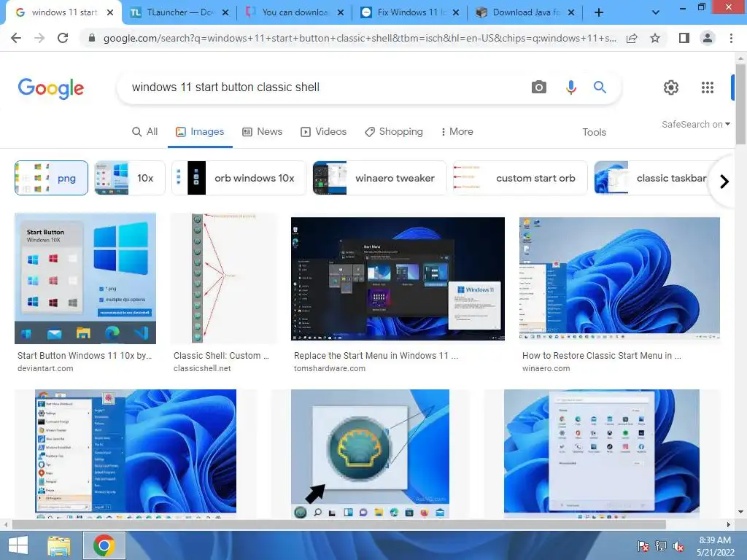747x560 pixels.
Task: Open the winaero Windows 11 desktop thumbnail
Action: click(x=619, y=279)
